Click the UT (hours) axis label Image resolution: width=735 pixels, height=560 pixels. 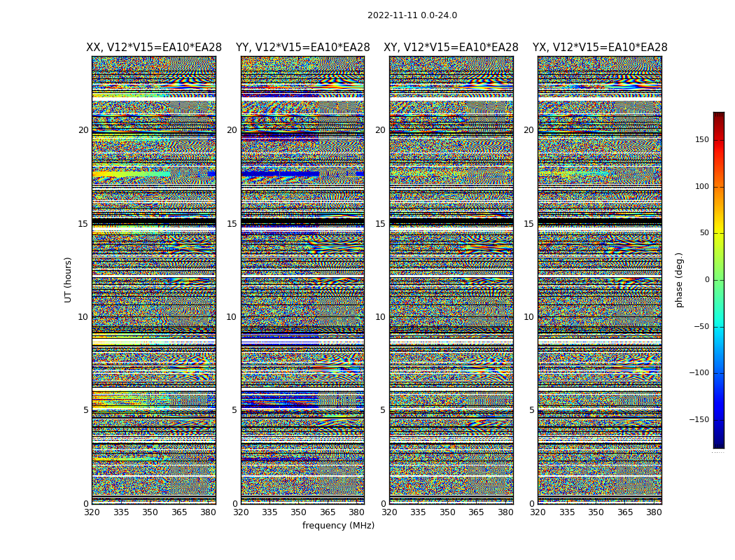68,280
